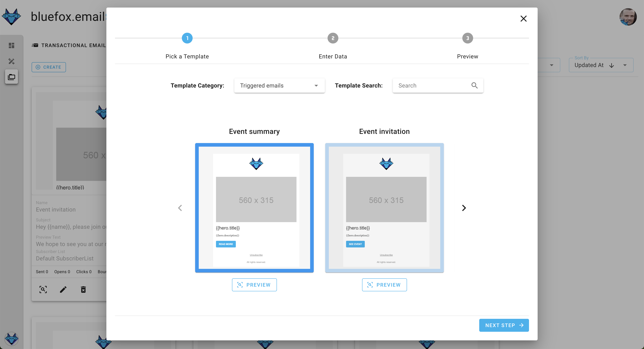Screen dimensions: 644x349
Task: Show next templates with right chevron
Action: tap(464, 208)
